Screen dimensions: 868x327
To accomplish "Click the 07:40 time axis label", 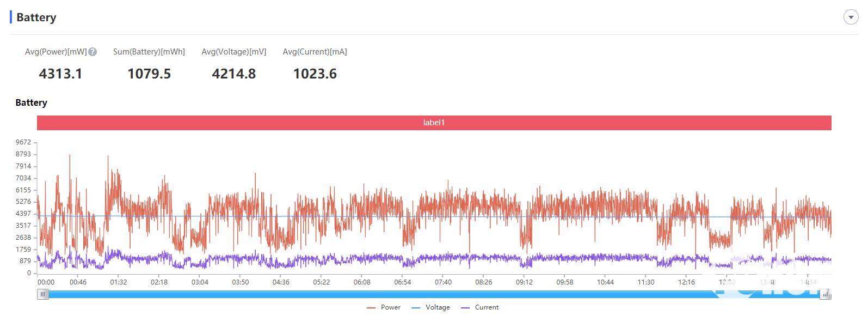I will coord(443,282).
